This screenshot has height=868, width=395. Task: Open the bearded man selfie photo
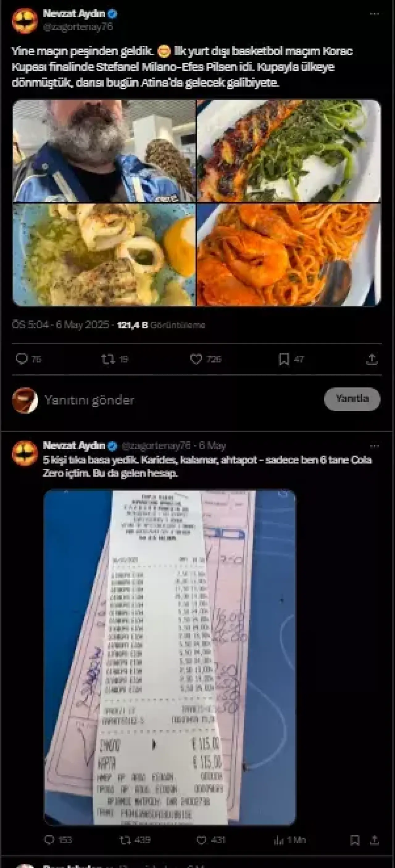(x=104, y=151)
